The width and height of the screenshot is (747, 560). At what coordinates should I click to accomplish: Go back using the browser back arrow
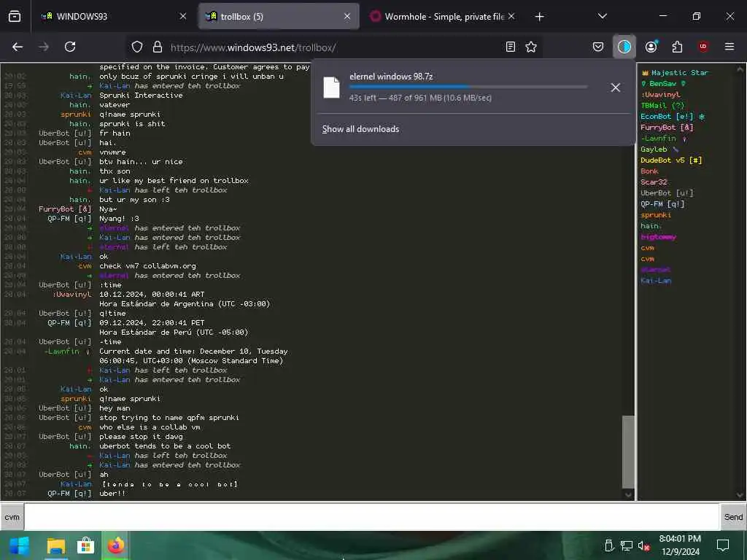pos(18,47)
